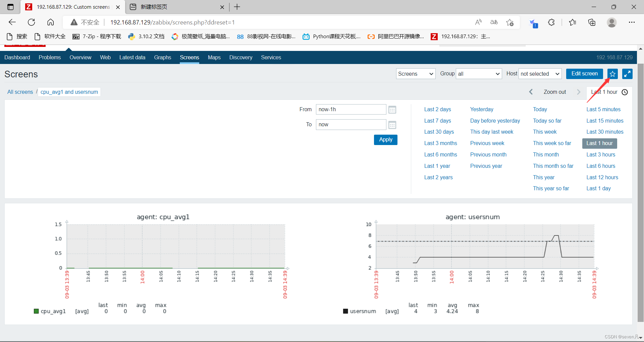Select This year so far range
The width and height of the screenshot is (644, 342).
pyautogui.click(x=551, y=188)
